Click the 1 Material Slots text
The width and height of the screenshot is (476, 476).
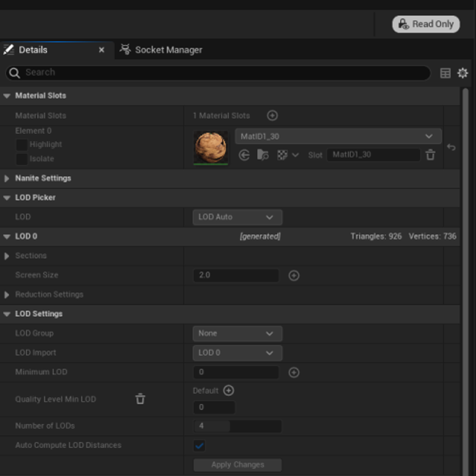222,116
